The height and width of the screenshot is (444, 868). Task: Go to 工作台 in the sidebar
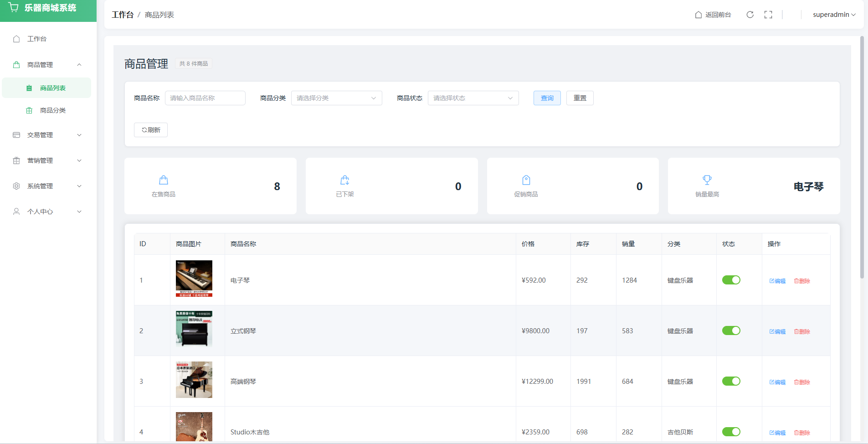tap(37, 39)
